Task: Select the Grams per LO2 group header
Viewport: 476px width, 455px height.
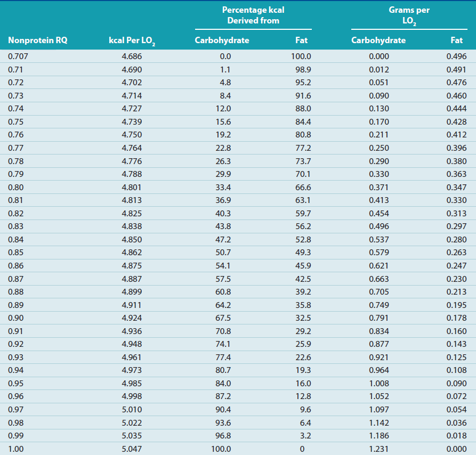Action: pyautogui.click(x=409, y=15)
